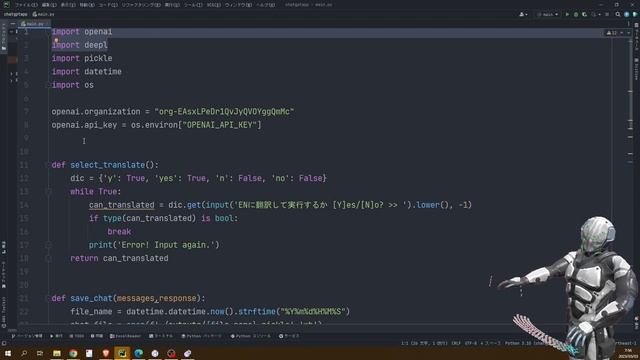Click the tool windows quick-access icon in status bar

[x=4, y=344]
